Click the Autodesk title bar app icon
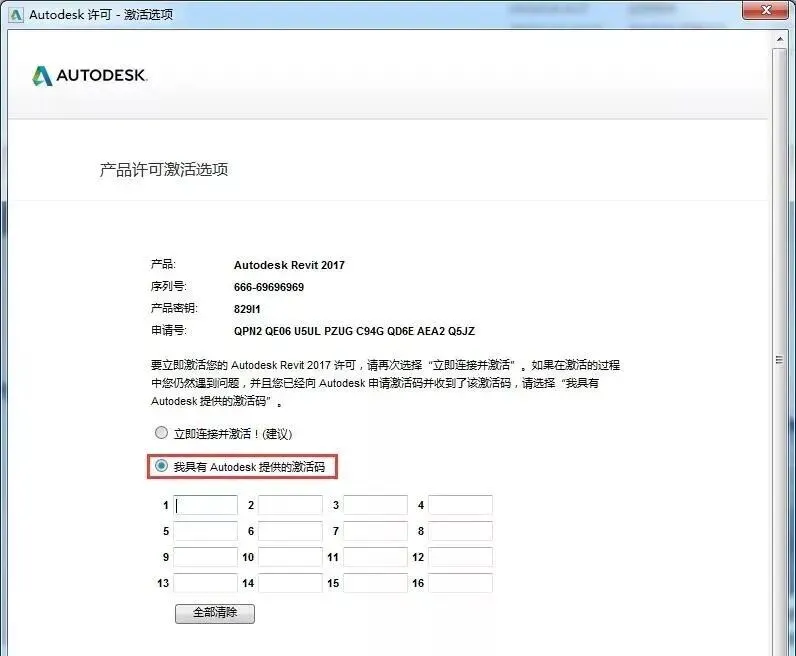This screenshot has width=796, height=656. click(16, 15)
